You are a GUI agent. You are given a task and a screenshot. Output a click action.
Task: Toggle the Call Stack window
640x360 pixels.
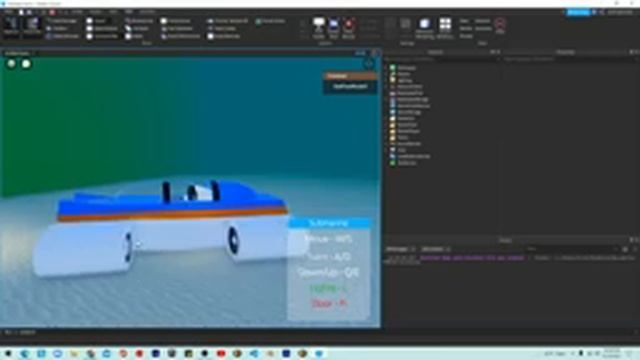pos(137,29)
